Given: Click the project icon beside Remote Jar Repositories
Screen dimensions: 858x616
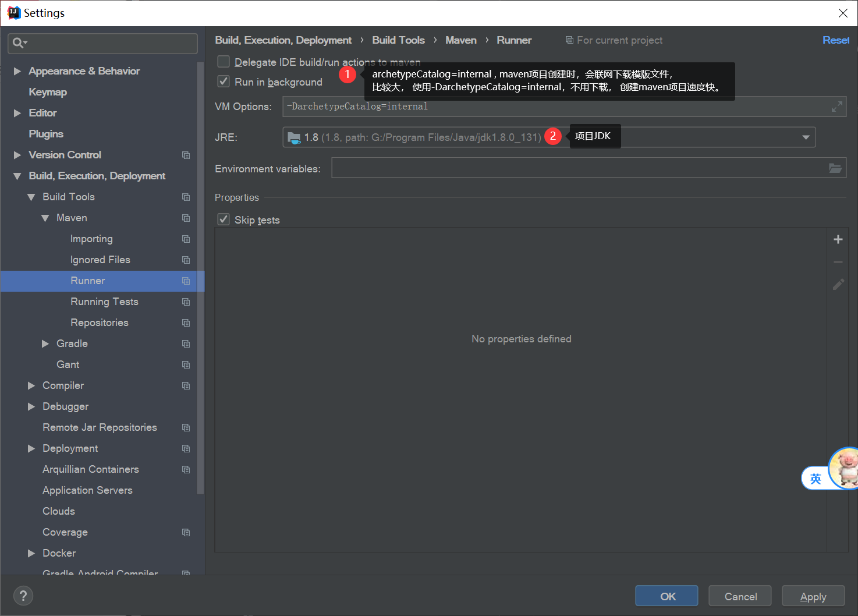Looking at the screenshot, I should (186, 427).
